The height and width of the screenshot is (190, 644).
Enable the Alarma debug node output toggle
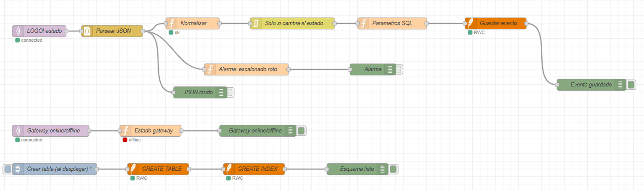[x=399, y=69]
